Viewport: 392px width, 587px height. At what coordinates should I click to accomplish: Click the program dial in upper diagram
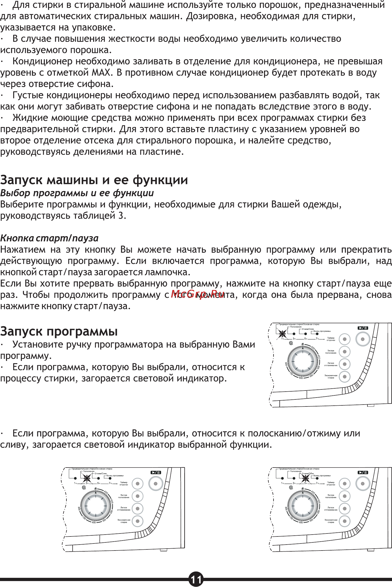pyautogui.click(x=303, y=361)
